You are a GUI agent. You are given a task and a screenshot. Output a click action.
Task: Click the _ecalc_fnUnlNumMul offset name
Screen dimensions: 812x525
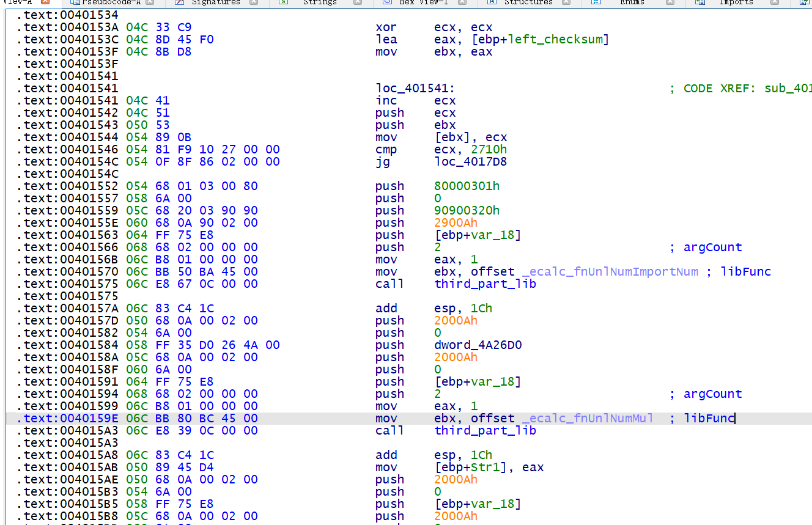(x=588, y=419)
